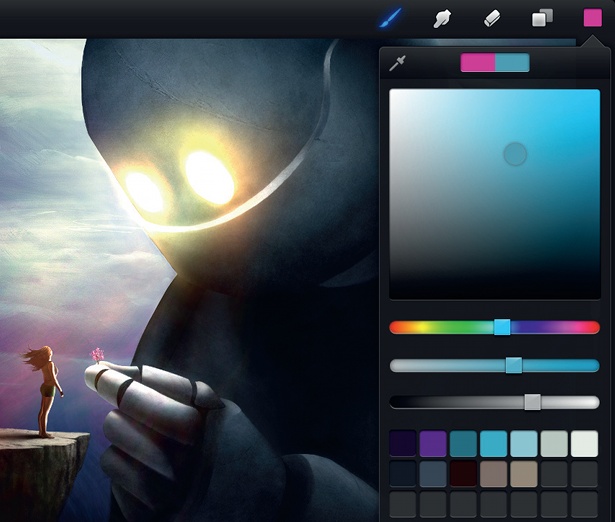
Task: Choose the slate blue palette swatch
Action: (433, 474)
